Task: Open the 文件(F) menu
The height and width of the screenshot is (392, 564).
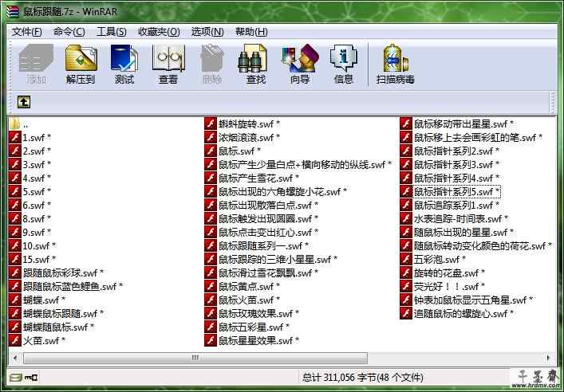Action: 26,32
